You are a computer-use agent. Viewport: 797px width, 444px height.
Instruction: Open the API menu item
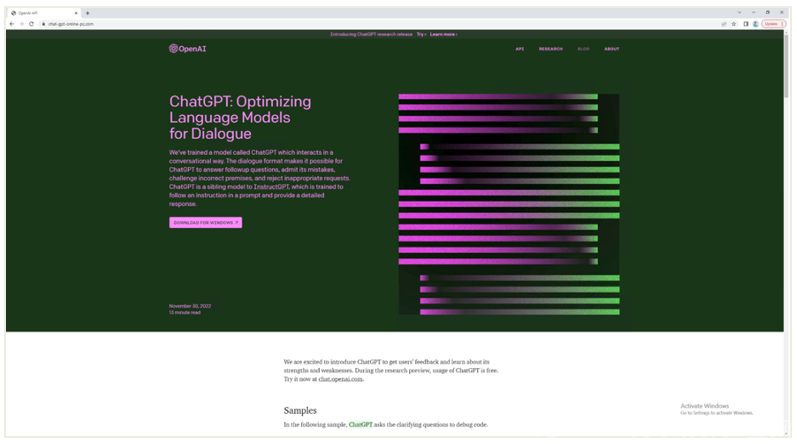click(519, 49)
